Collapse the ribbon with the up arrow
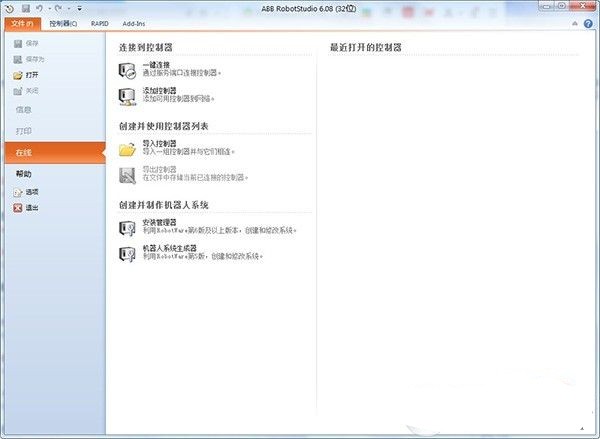The height and width of the screenshot is (439, 600). [575, 24]
